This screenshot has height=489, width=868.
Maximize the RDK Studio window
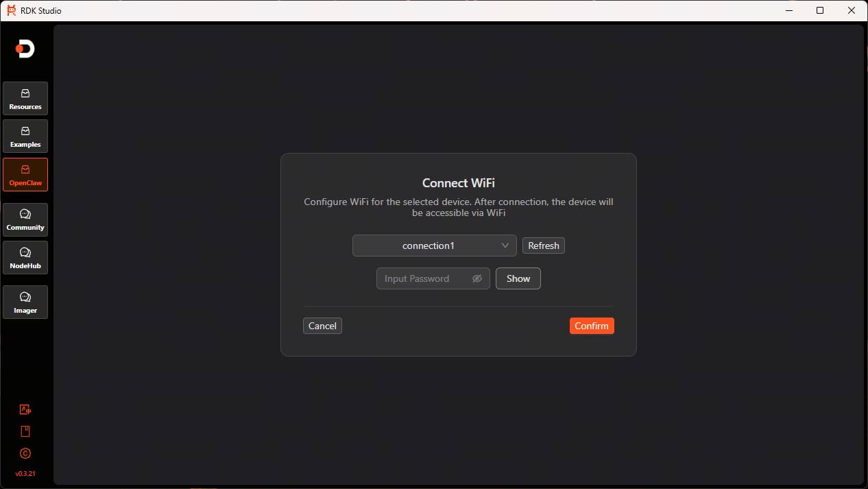point(820,10)
